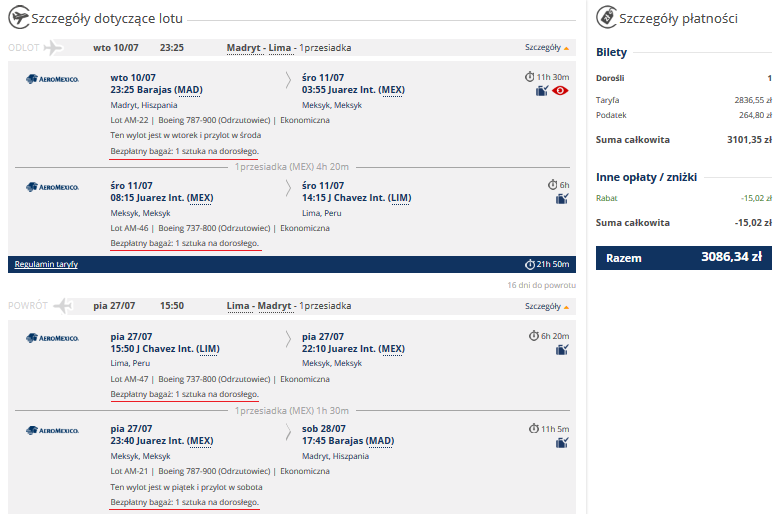
Task: Click the payment details tag icon
Action: pyautogui.click(x=606, y=17)
